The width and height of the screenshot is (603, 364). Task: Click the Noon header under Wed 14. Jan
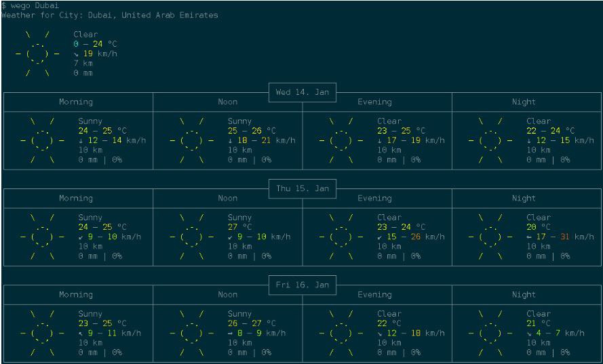(x=228, y=102)
